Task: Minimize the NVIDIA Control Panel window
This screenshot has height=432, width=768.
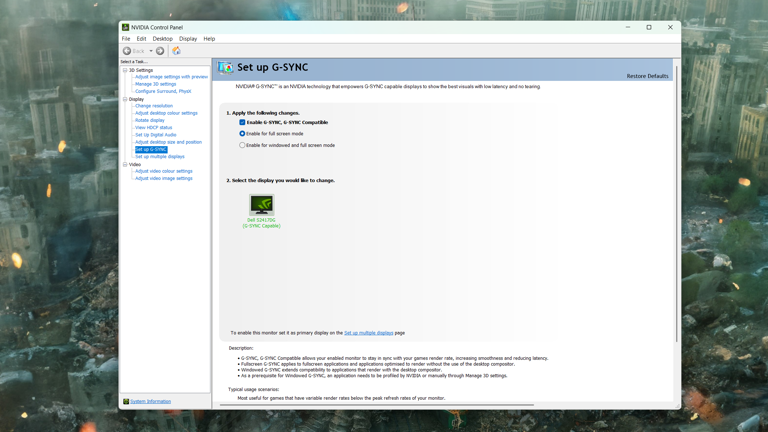Action: pyautogui.click(x=628, y=27)
